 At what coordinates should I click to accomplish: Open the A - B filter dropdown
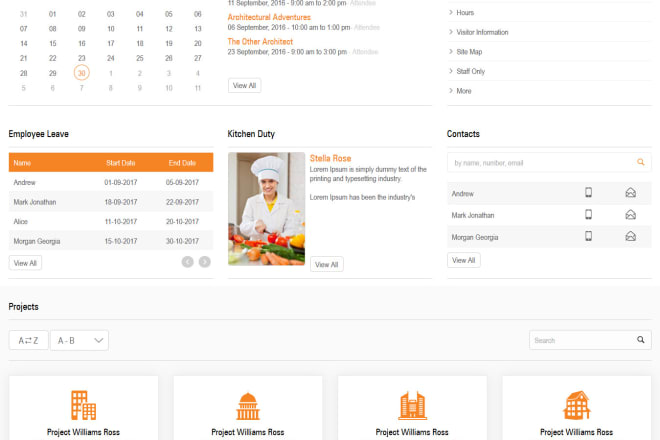80,341
